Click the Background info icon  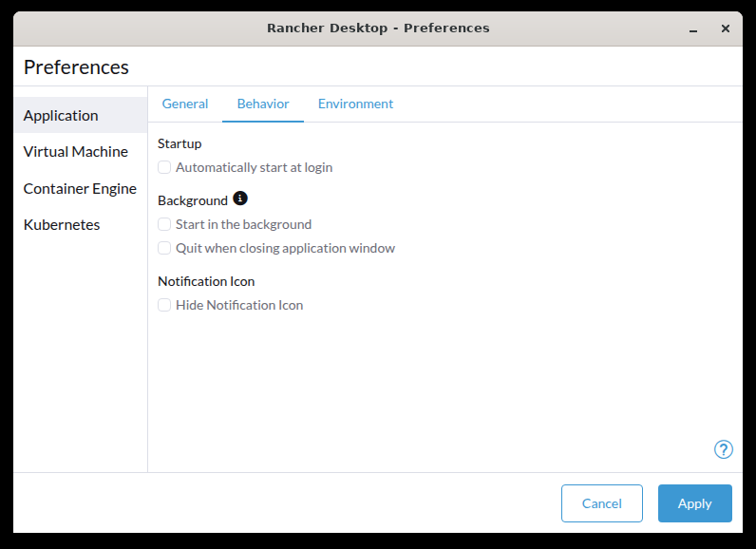pos(240,199)
